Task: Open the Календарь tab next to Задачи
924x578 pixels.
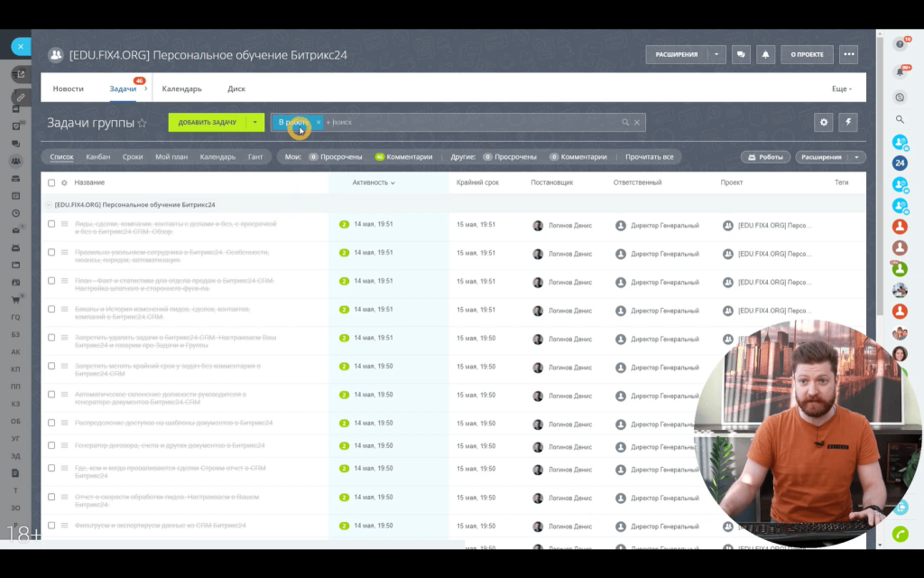Action: click(182, 89)
